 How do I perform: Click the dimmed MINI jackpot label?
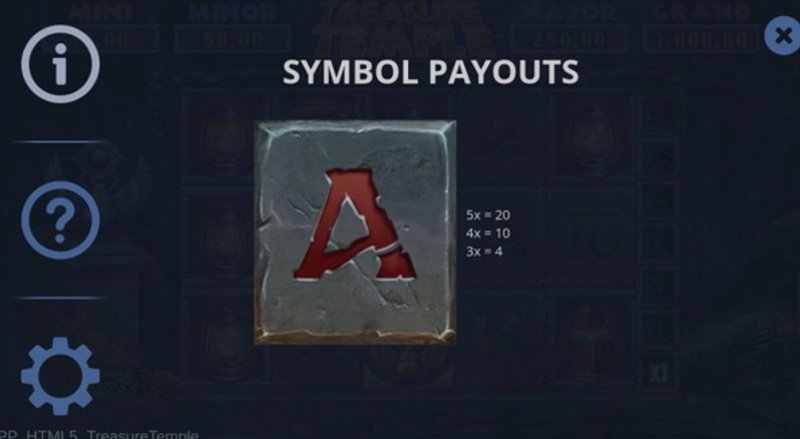coord(101,12)
